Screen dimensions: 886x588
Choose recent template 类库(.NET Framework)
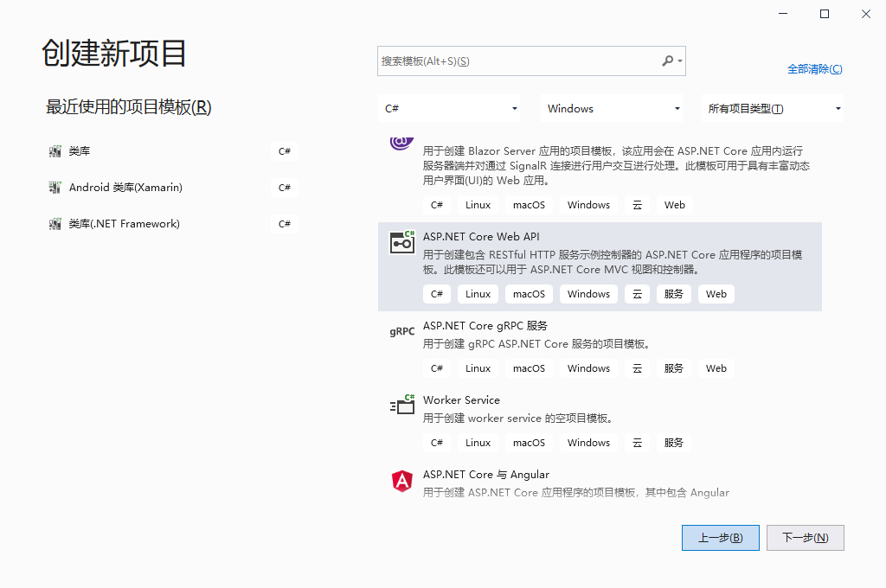[173, 224]
